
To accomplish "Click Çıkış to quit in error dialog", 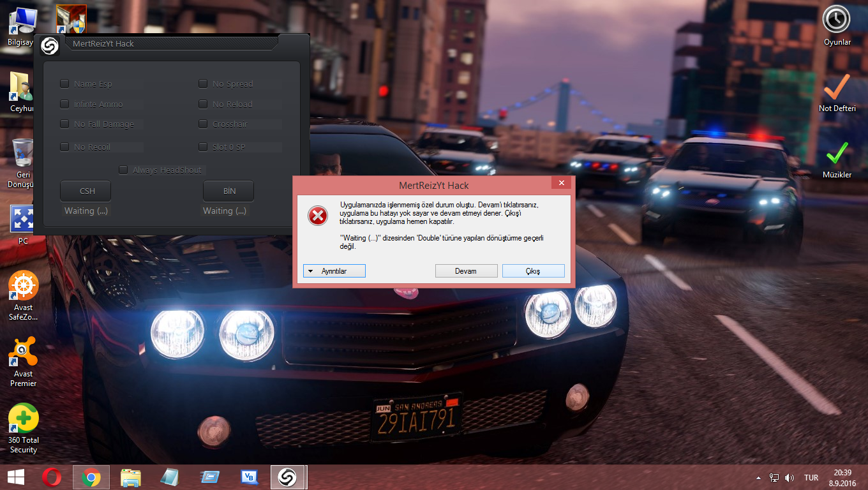I will 534,271.
